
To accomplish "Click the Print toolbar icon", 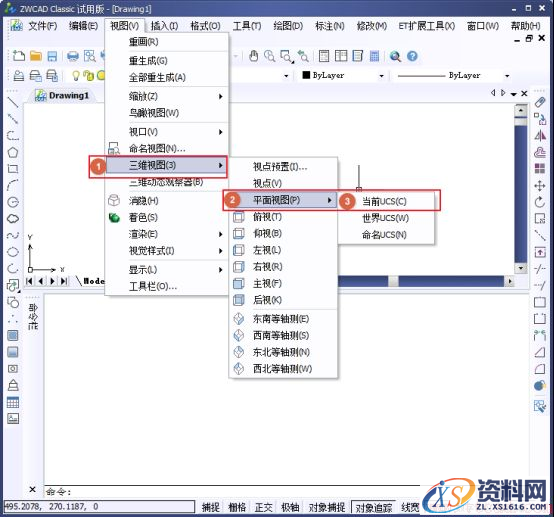I will click(x=73, y=56).
